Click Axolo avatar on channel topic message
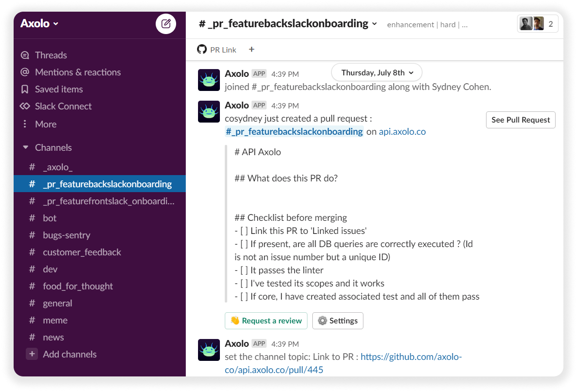Viewport: 577px width, 392px height. point(209,350)
